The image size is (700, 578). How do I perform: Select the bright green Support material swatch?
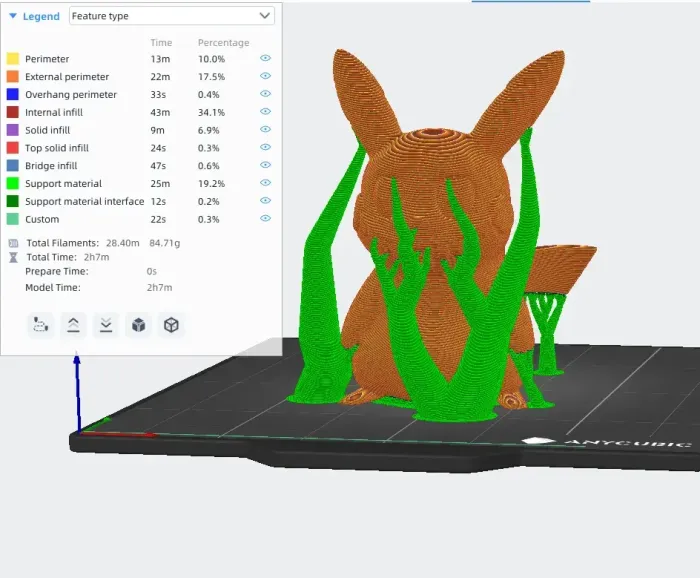13,183
